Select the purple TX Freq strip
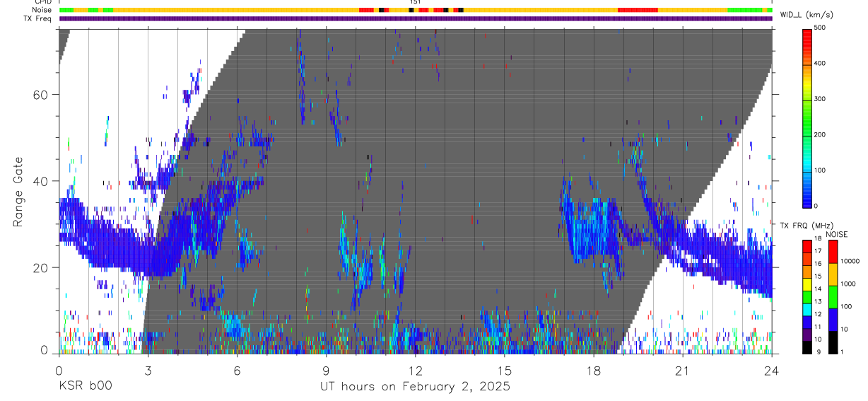 coord(416,18)
